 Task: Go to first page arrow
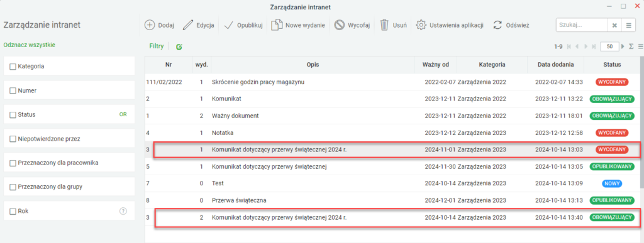point(569,46)
